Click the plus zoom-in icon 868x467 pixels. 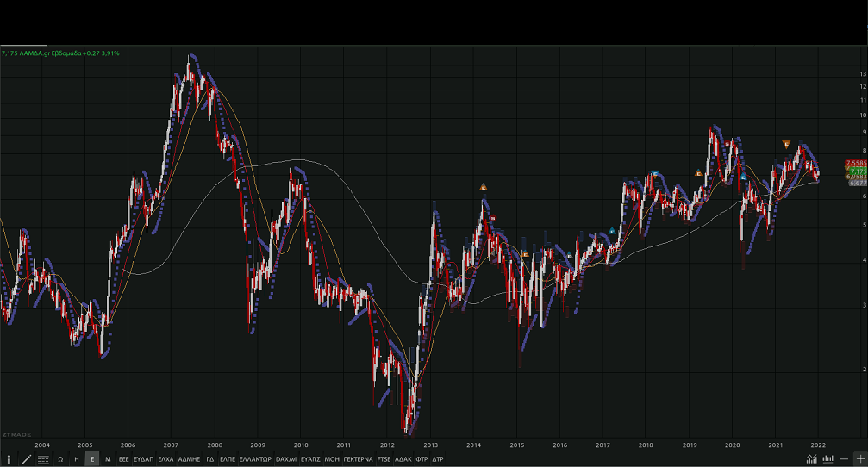(860, 458)
